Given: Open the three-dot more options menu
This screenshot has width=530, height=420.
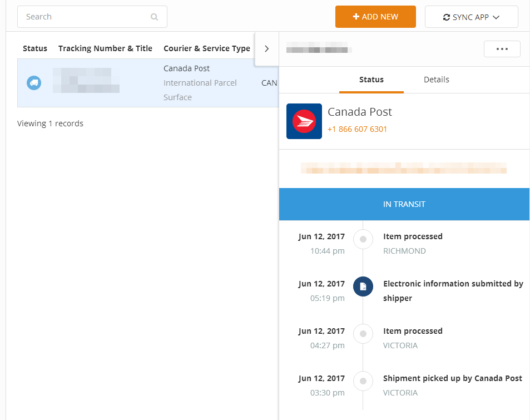Looking at the screenshot, I should [502, 49].
